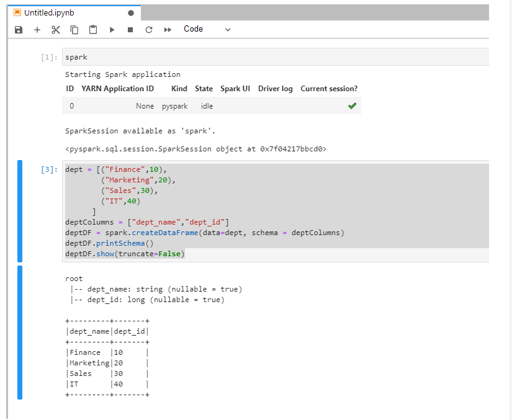Interrupt the kernel with the stop icon
This screenshot has height=420, width=512.
130,30
